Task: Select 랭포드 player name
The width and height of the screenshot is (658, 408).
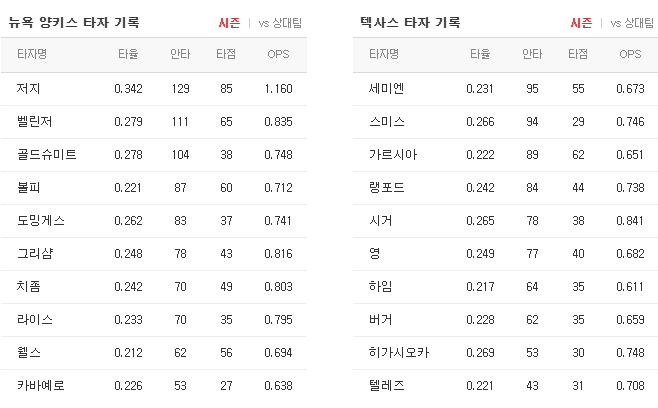Action: point(386,188)
